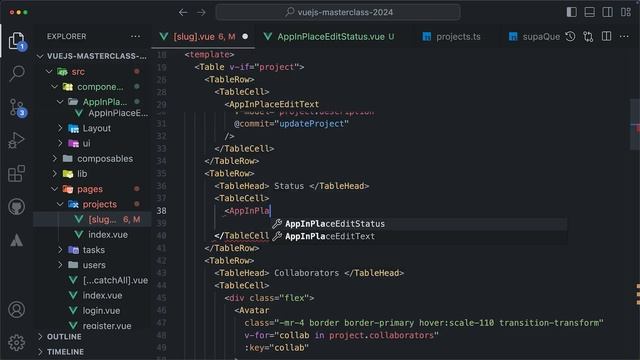640x360 pixels.
Task: Click the v-for collab in project.collaborators line
Action: (x=341, y=336)
